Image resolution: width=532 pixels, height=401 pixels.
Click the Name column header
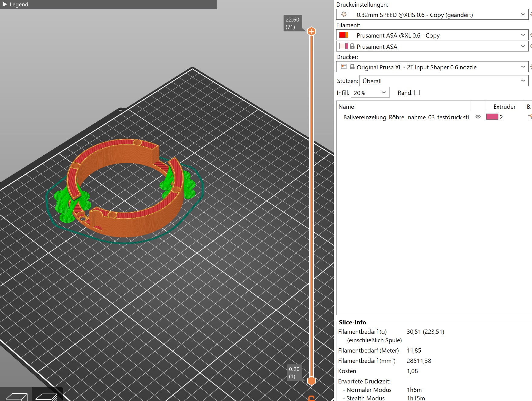346,107
